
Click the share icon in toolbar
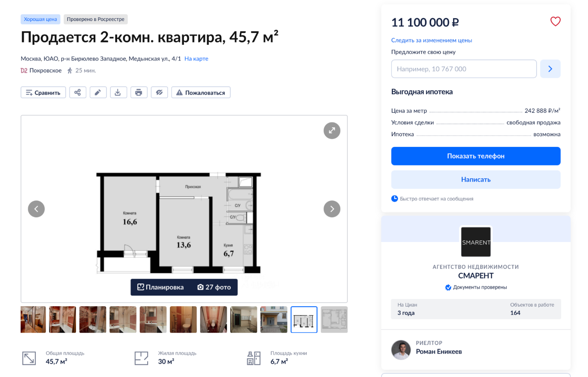[x=78, y=93]
